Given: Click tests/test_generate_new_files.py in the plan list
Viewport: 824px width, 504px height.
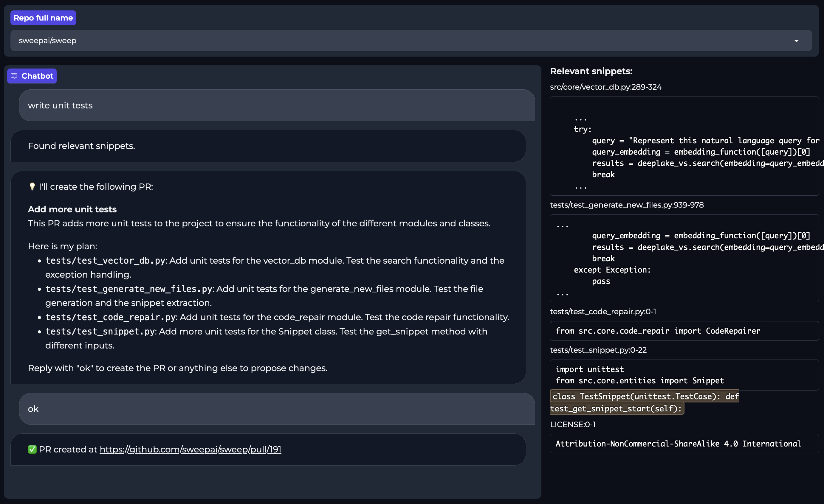Looking at the screenshot, I should [x=129, y=289].
